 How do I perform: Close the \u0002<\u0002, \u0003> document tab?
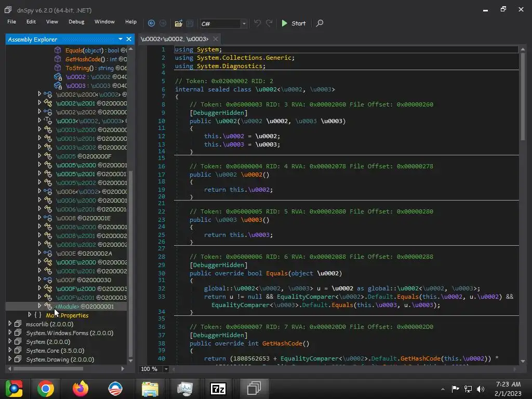tap(216, 39)
